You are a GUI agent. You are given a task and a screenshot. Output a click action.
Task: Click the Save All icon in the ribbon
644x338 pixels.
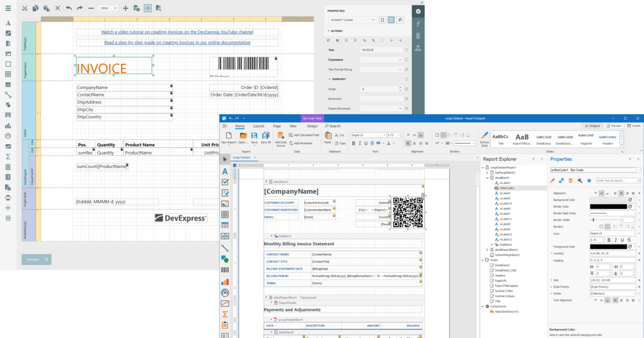coord(266,136)
